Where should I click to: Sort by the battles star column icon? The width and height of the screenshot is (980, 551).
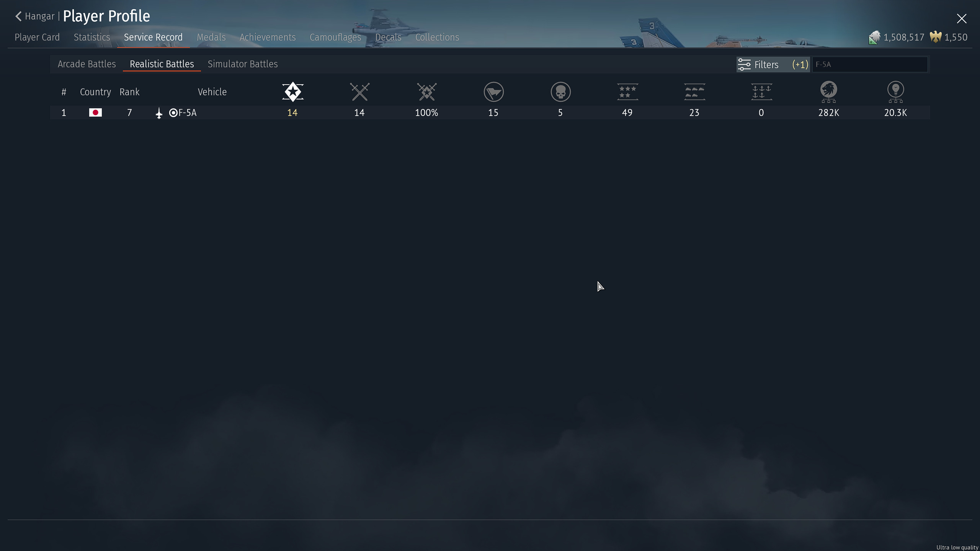tap(292, 92)
